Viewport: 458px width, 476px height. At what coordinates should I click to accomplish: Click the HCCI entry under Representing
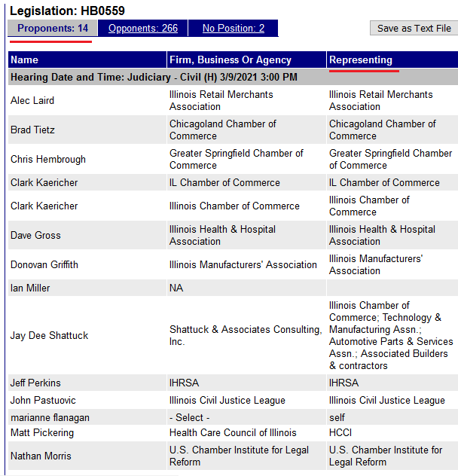(x=340, y=432)
